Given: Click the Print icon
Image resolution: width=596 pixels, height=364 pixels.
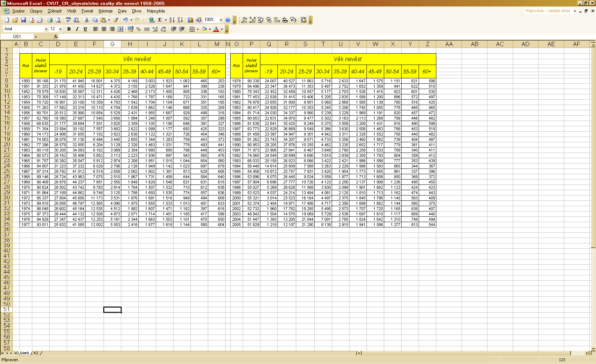Looking at the screenshot, I should (50, 20).
